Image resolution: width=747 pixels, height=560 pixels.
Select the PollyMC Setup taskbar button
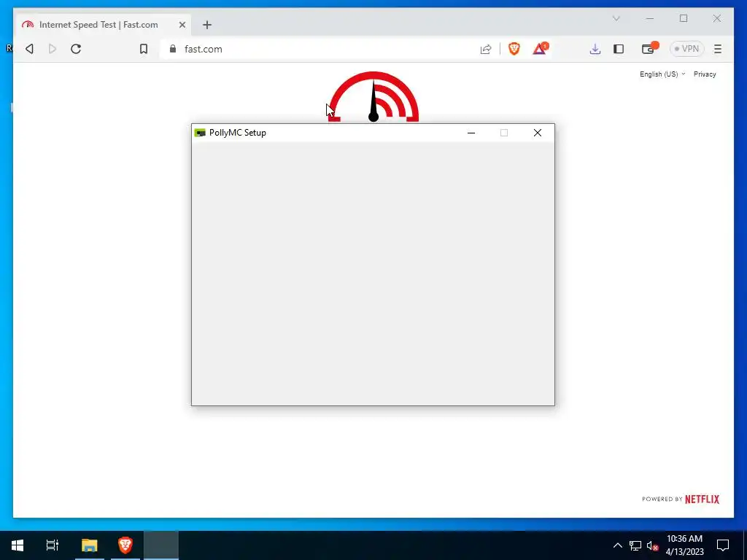point(161,545)
